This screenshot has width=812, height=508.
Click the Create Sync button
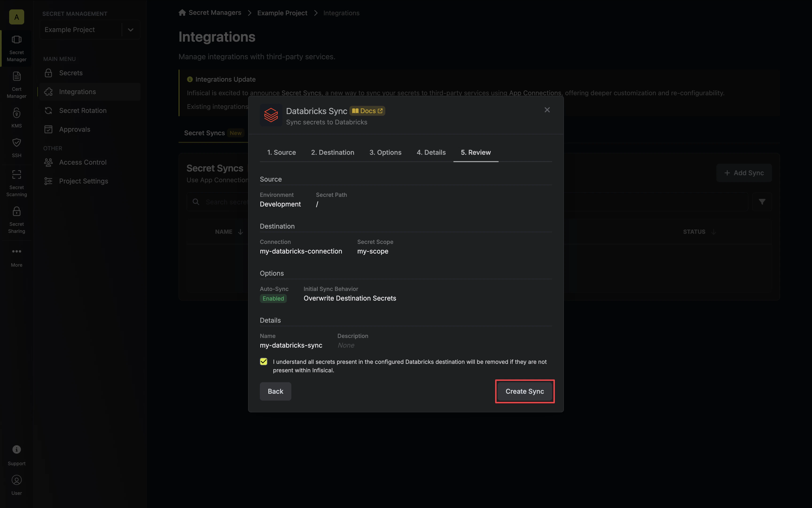[x=524, y=391]
